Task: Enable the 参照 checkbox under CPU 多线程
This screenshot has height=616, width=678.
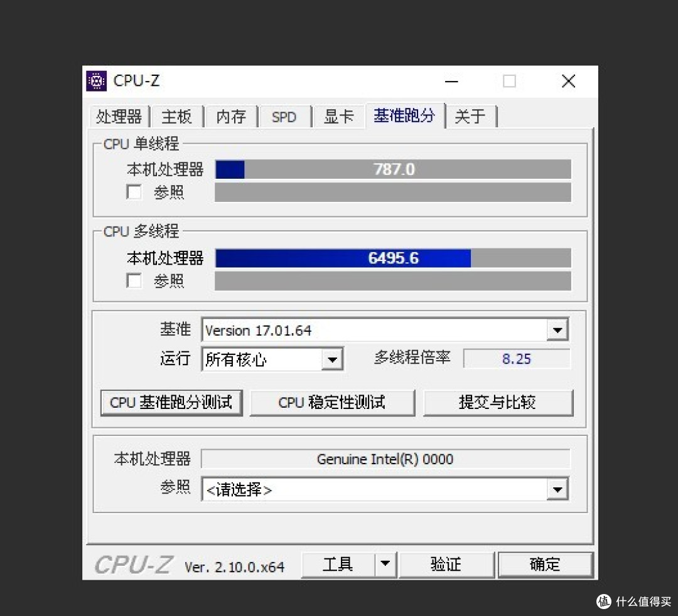Action: pyautogui.click(x=134, y=281)
